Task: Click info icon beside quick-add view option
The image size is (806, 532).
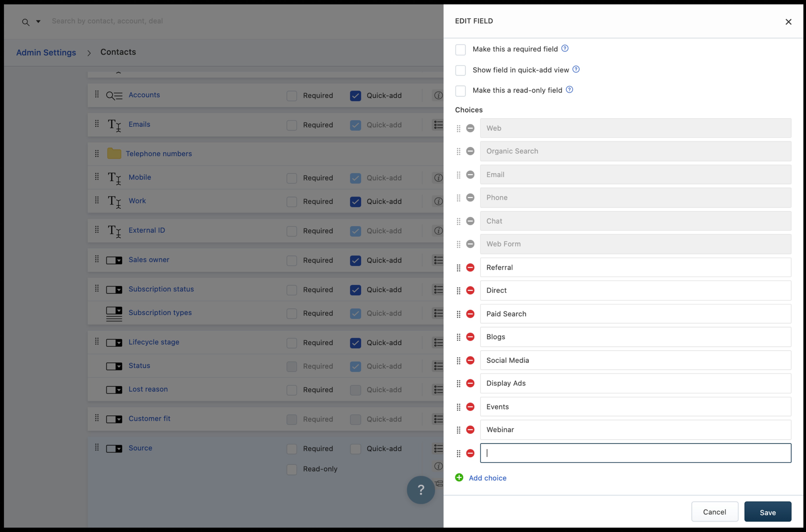Action: pyautogui.click(x=576, y=69)
